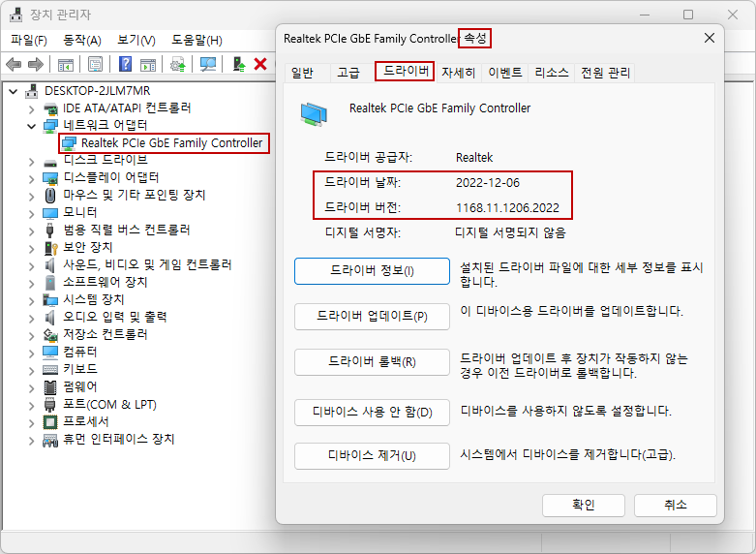Switch to the 전원 관리 tab
756x554 pixels.
[x=606, y=73]
